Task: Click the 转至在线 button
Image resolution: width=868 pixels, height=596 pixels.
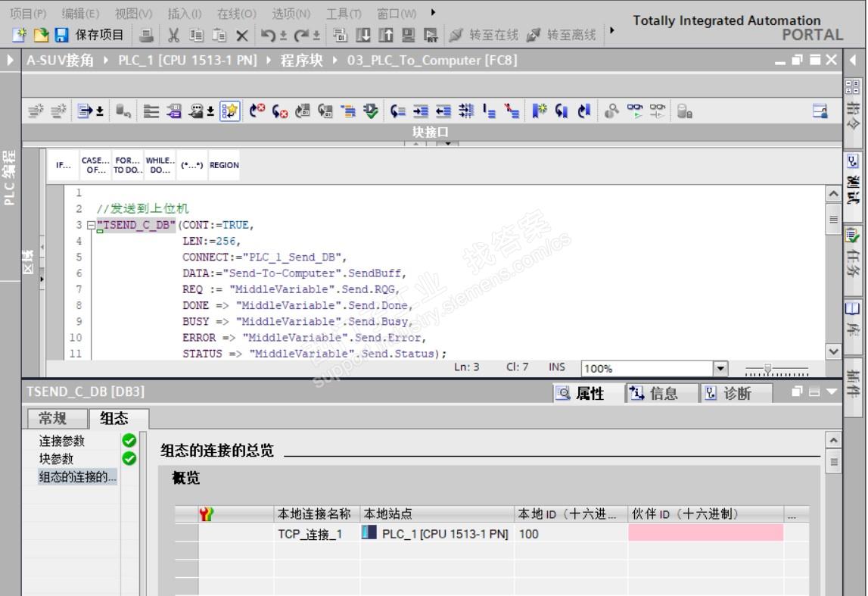Action: tap(484, 35)
